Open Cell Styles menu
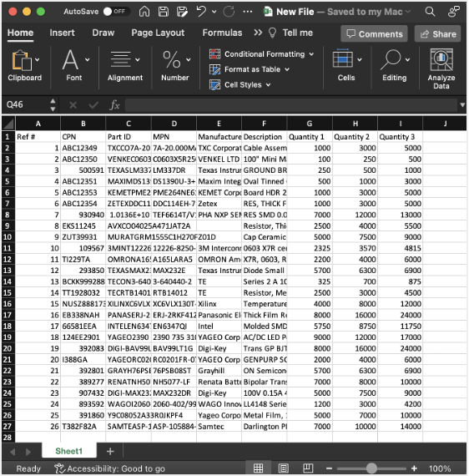 point(240,84)
